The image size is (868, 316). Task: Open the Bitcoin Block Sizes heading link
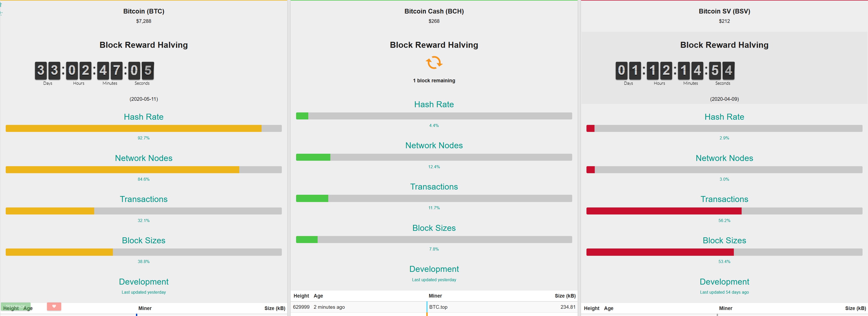[x=143, y=240]
